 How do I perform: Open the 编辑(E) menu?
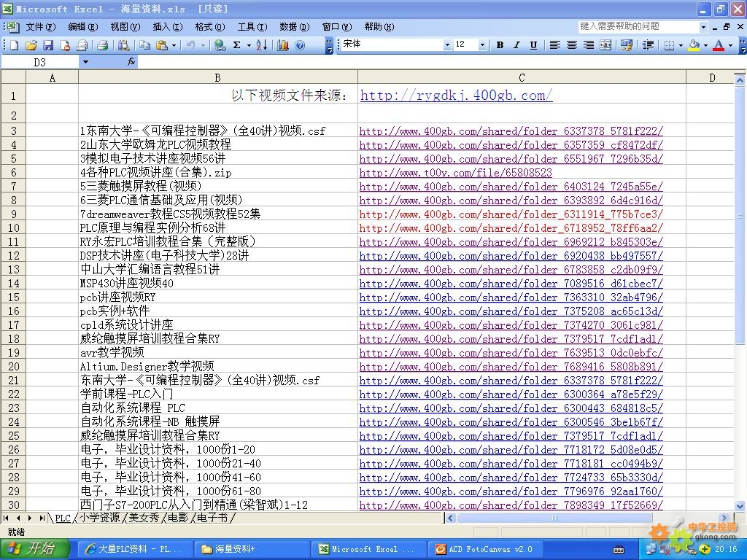83,27
